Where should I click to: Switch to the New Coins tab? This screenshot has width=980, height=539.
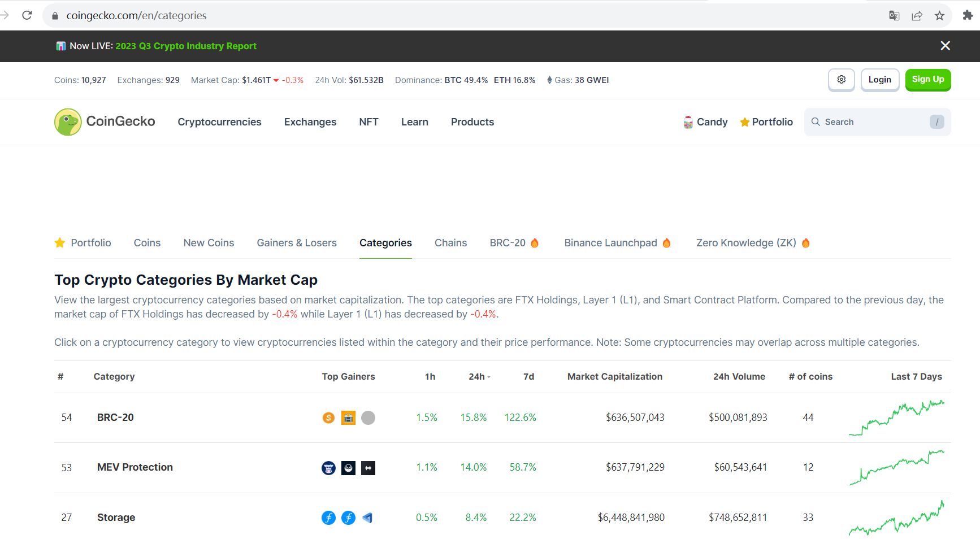pyautogui.click(x=209, y=243)
